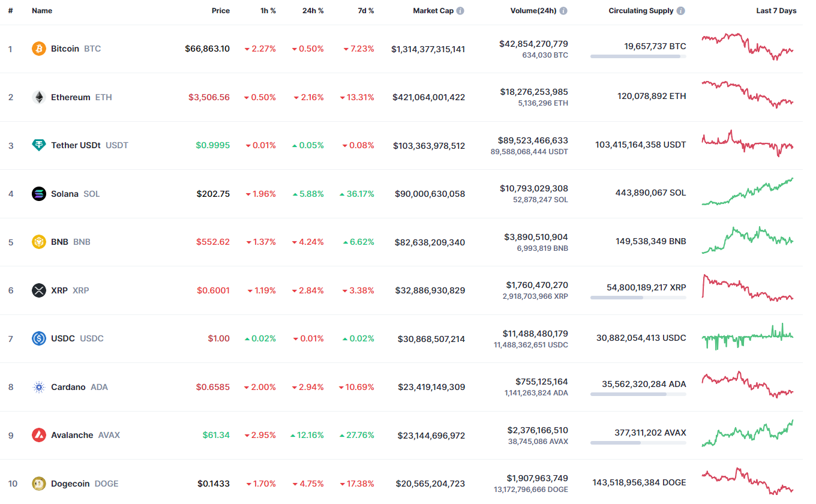Open the USDC coin name link
The width and height of the screenshot is (816, 504).
coord(63,338)
